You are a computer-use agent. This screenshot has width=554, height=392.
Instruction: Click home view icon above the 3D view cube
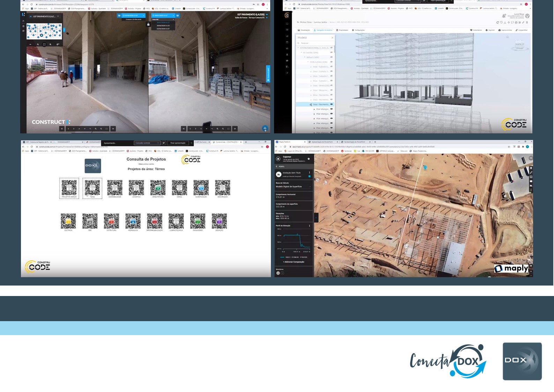[x=508, y=37]
